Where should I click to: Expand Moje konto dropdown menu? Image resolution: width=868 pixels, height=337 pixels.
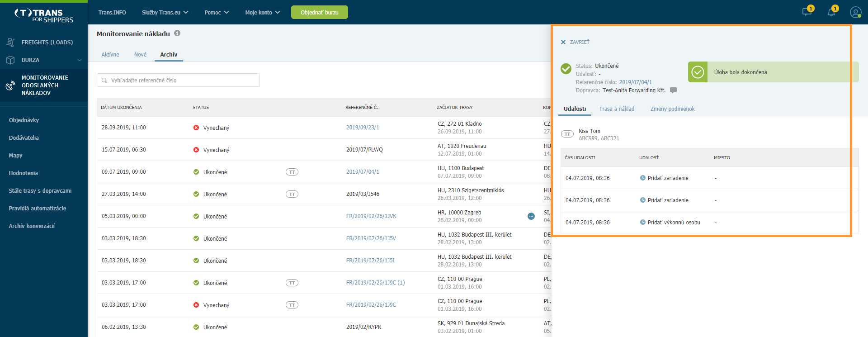click(x=263, y=12)
